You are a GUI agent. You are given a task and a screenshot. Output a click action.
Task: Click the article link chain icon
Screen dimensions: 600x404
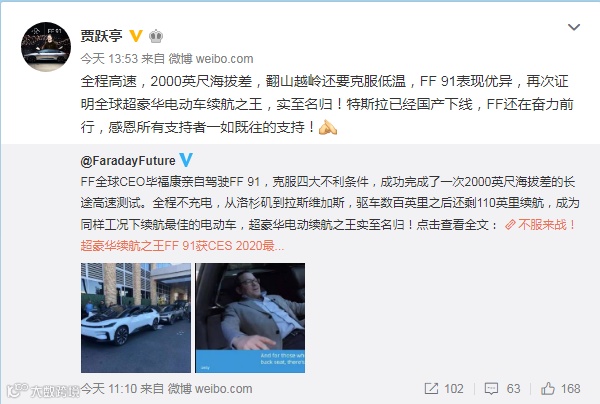(510, 225)
